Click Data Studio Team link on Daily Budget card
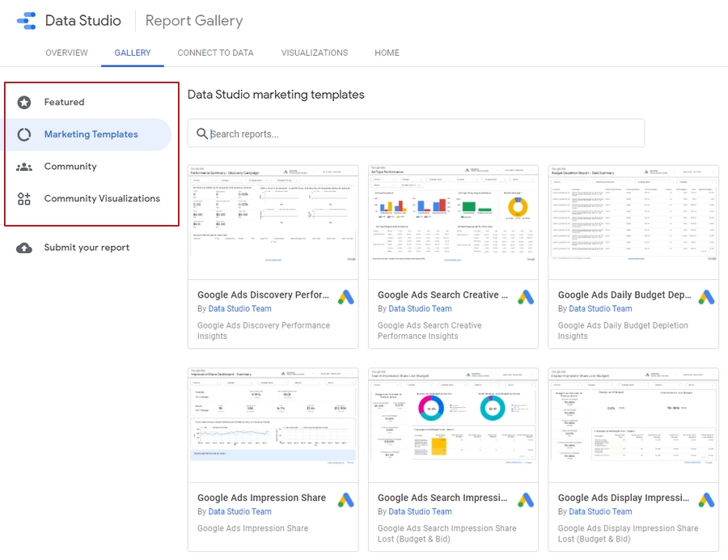 pos(600,309)
